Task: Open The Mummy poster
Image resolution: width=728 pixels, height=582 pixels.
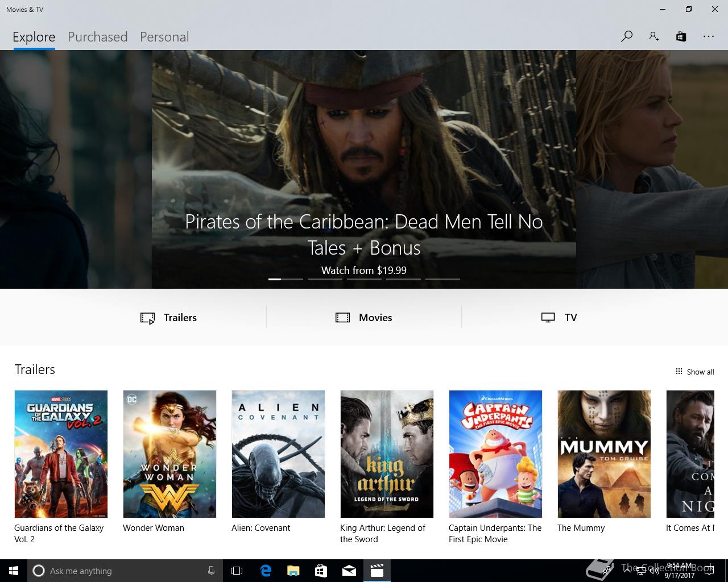Action: pyautogui.click(x=604, y=454)
